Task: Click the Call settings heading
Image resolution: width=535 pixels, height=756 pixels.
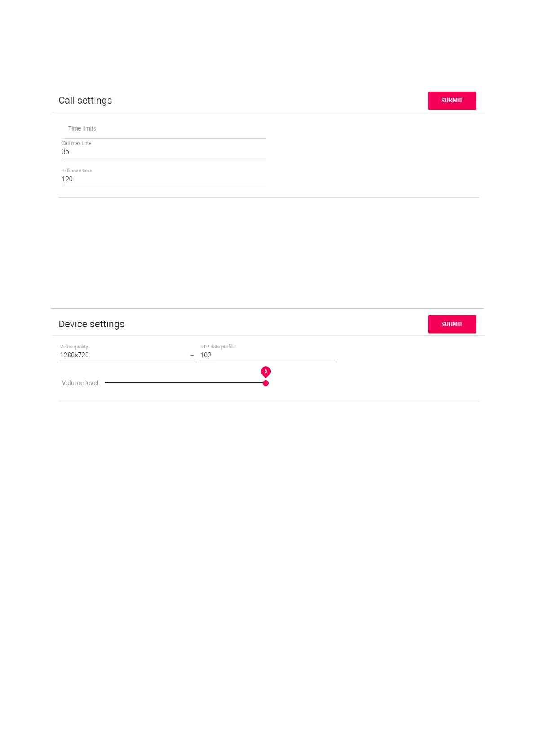Action: pyautogui.click(x=85, y=101)
